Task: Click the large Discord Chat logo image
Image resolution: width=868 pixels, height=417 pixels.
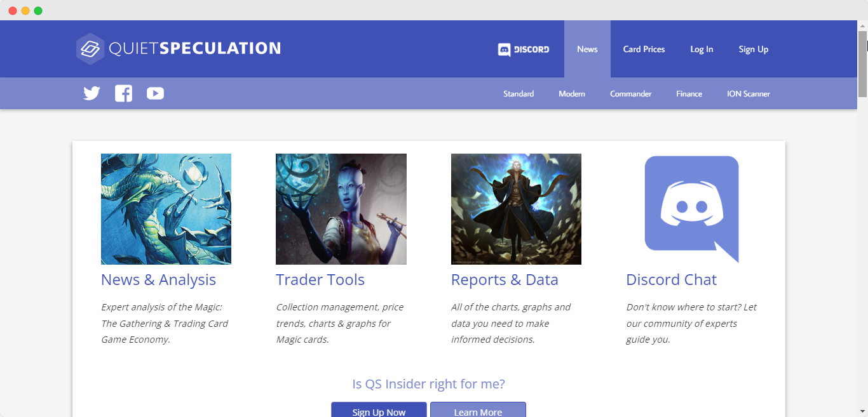Action: pyautogui.click(x=692, y=209)
